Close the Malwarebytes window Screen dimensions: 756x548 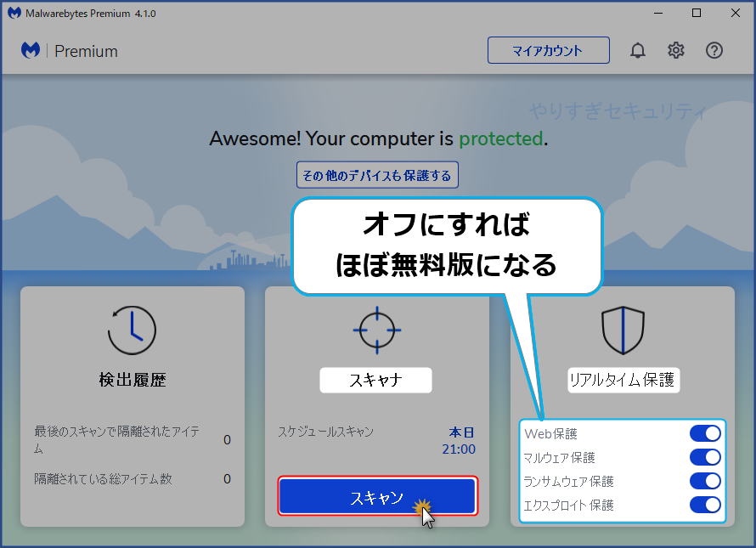736,13
